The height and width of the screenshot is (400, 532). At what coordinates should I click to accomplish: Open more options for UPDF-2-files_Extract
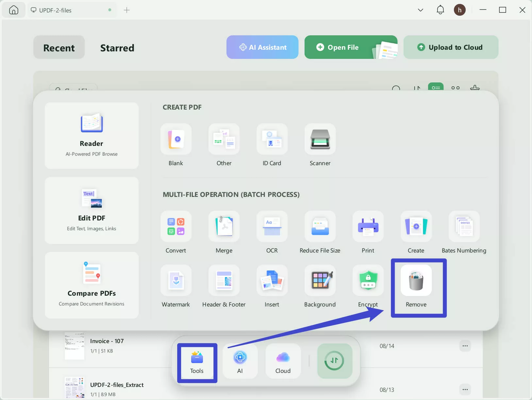(465, 389)
